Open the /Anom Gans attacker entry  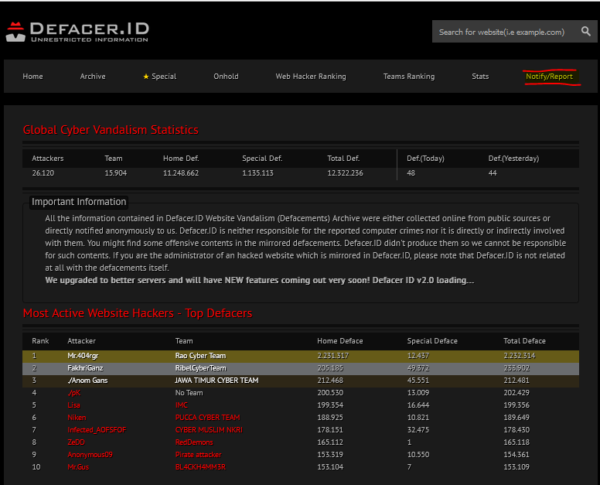point(86,380)
